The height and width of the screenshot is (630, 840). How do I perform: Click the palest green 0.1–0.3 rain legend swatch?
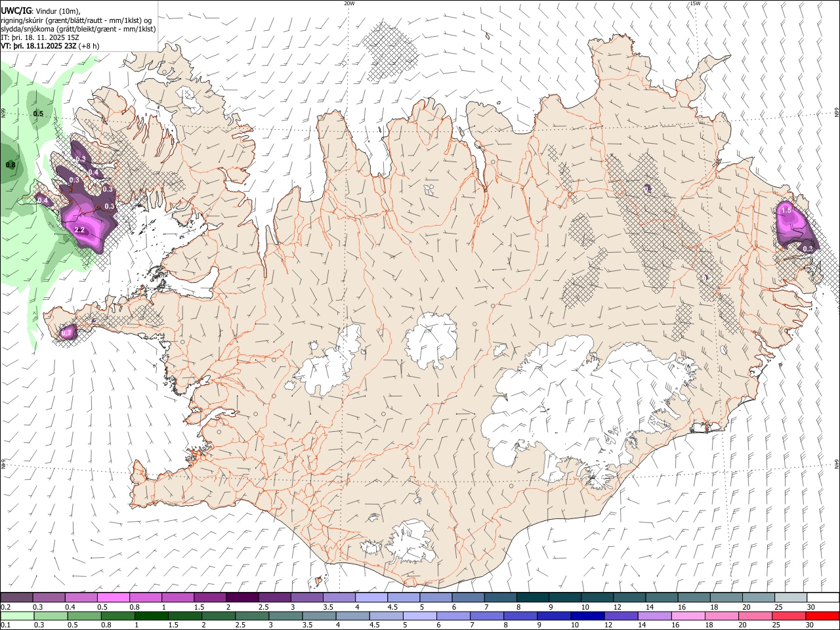point(17,616)
